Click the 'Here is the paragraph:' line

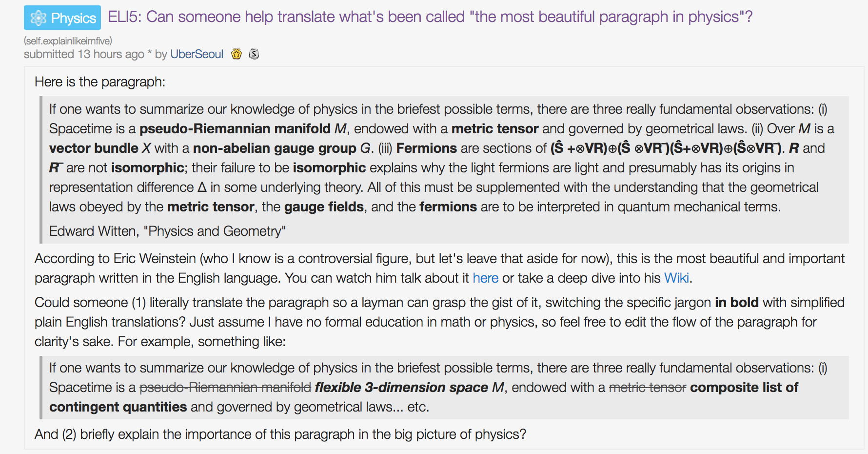pyautogui.click(x=100, y=82)
